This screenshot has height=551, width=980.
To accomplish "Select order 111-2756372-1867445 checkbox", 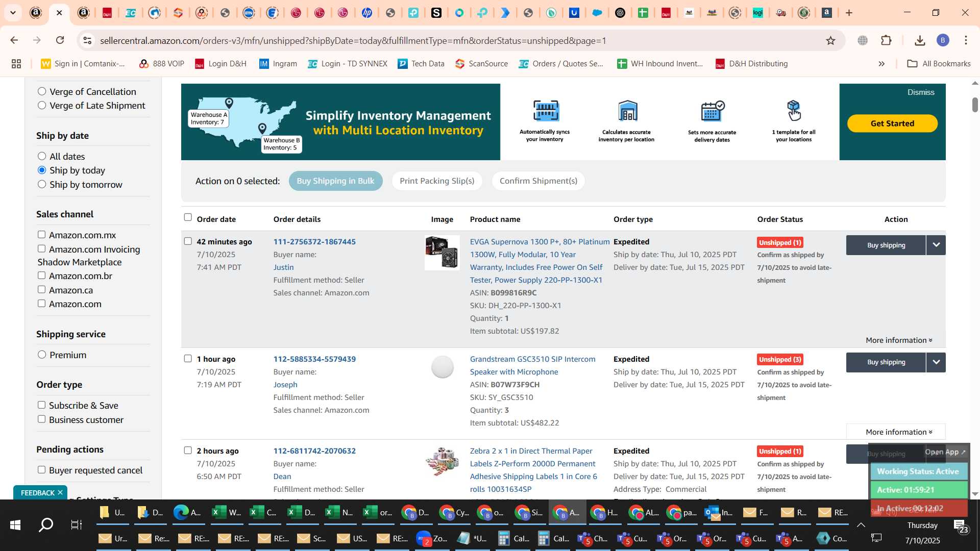I will pyautogui.click(x=188, y=241).
